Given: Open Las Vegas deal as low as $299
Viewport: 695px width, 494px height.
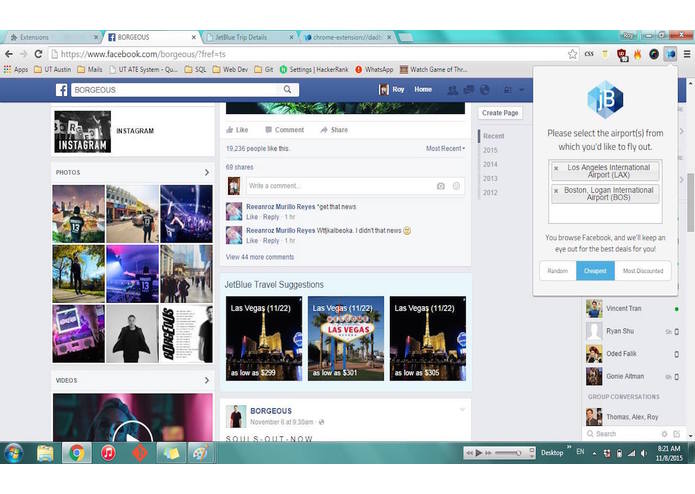Looking at the screenshot, I should pyautogui.click(x=264, y=338).
